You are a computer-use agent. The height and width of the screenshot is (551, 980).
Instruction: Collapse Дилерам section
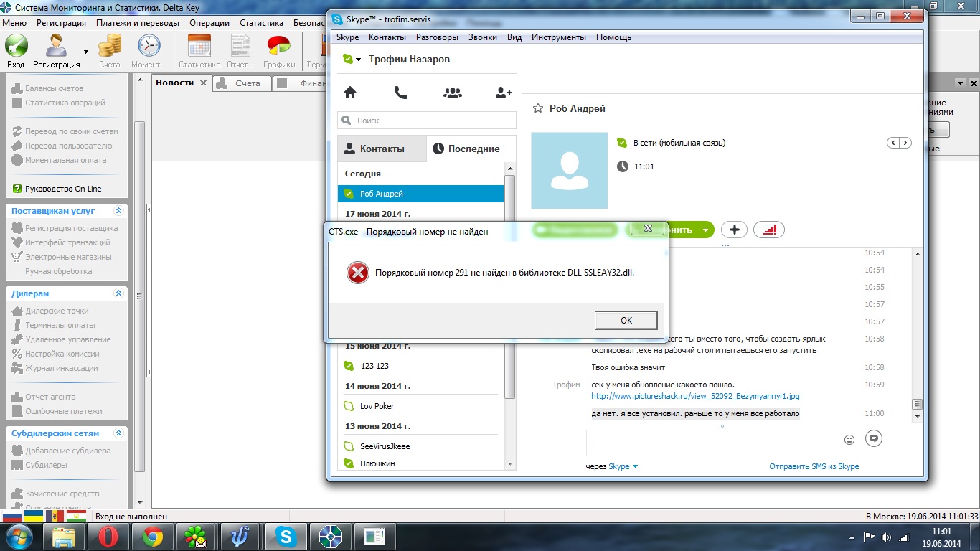point(118,293)
